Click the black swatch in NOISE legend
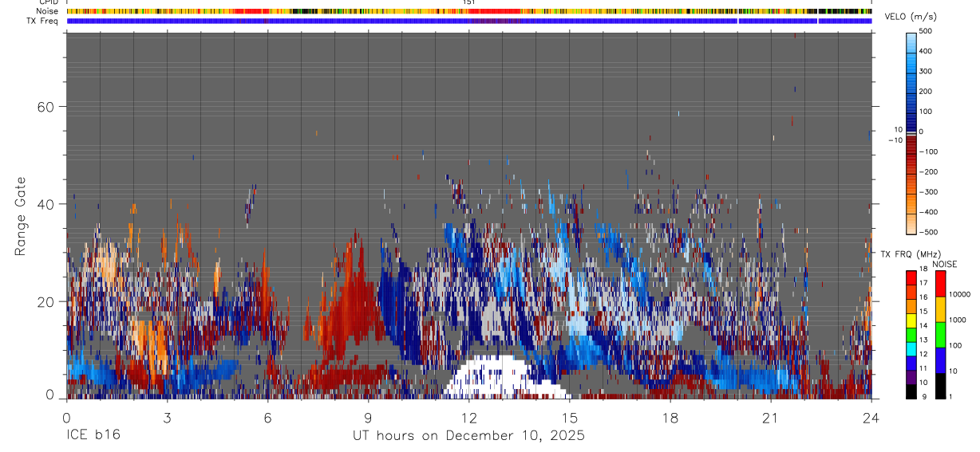Image resolution: width=980 pixels, height=452 pixels. pyautogui.click(x=940, y=386)
